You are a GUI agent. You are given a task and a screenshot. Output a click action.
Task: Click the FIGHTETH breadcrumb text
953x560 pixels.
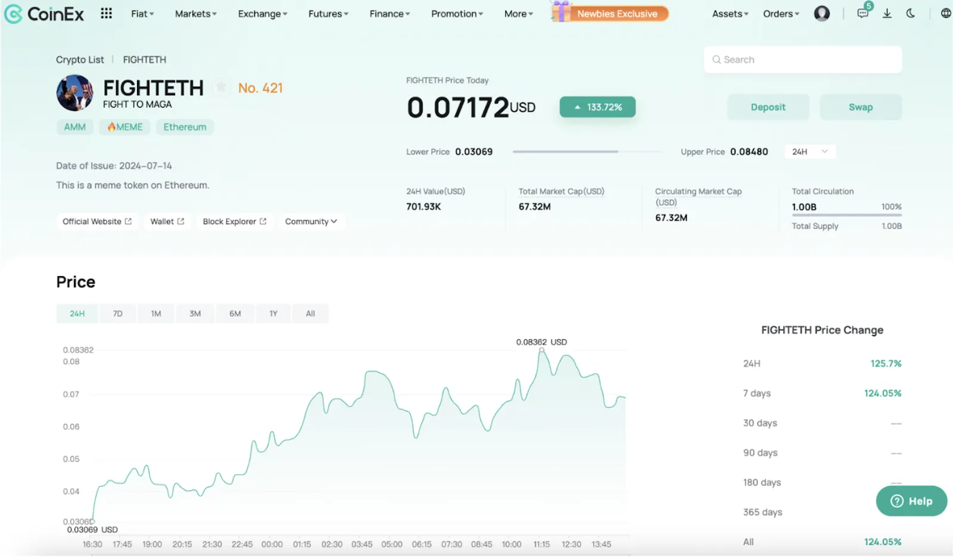(x=145, y=60)
